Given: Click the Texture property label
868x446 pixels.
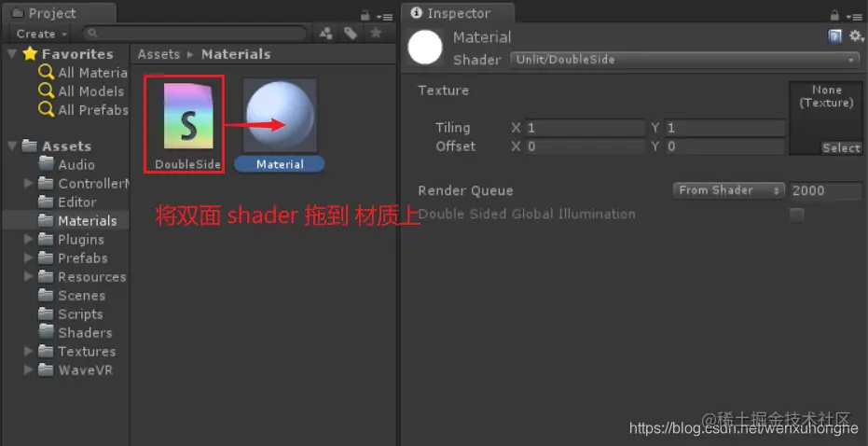Looking at the screenshot, I should point(444,91).
